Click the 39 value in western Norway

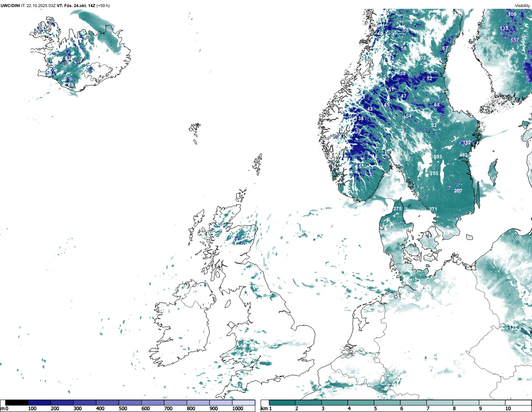tap(358, 131)
